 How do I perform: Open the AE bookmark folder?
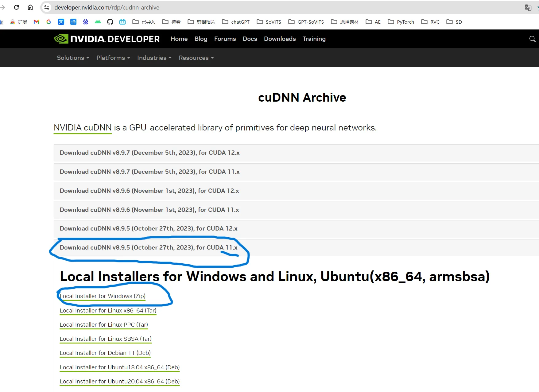click(373, 22)
